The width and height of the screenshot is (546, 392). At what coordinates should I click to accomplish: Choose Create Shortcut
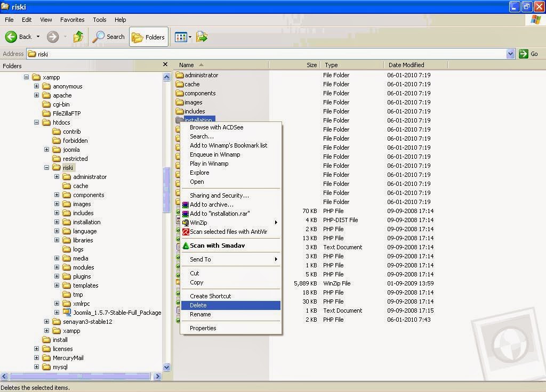pos(231,296)
